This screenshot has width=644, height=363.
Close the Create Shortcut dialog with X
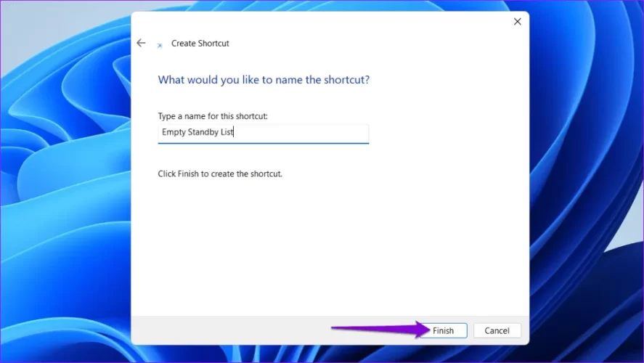tap(517, 22)
